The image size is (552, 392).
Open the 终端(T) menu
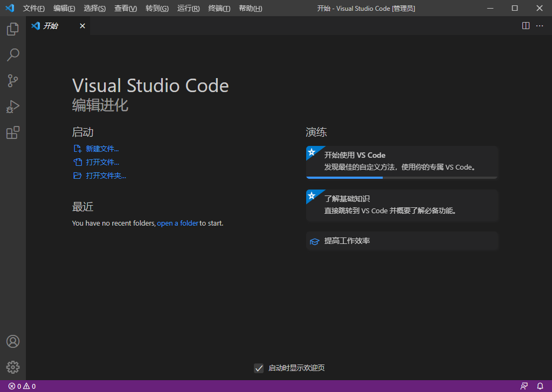pos(219,9)
